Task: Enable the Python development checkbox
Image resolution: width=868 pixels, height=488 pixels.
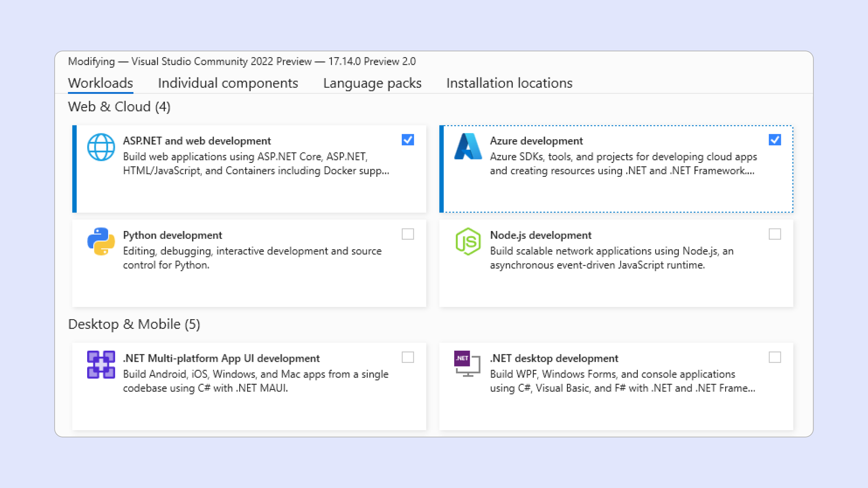Action: 408,234
